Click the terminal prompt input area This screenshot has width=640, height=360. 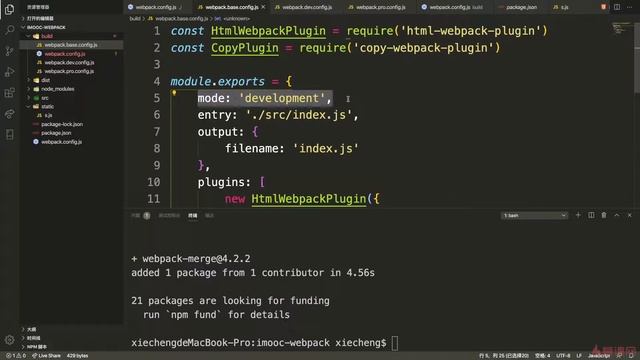[395, 343]
